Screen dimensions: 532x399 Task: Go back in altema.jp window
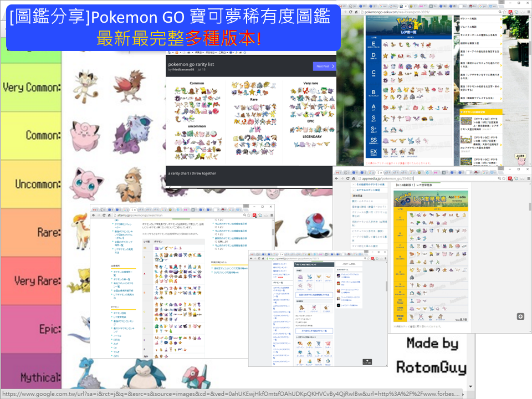pos(94,215)
